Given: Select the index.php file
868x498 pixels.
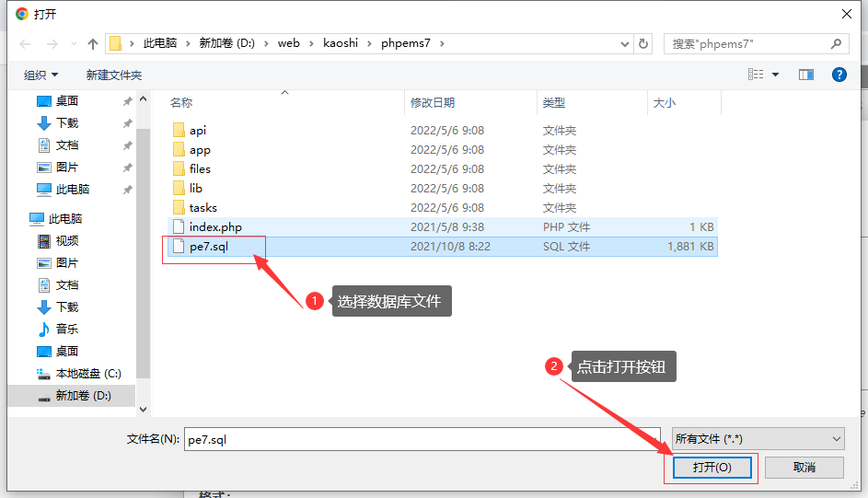Looking at the screenshot, I should (x=443, y=226).
